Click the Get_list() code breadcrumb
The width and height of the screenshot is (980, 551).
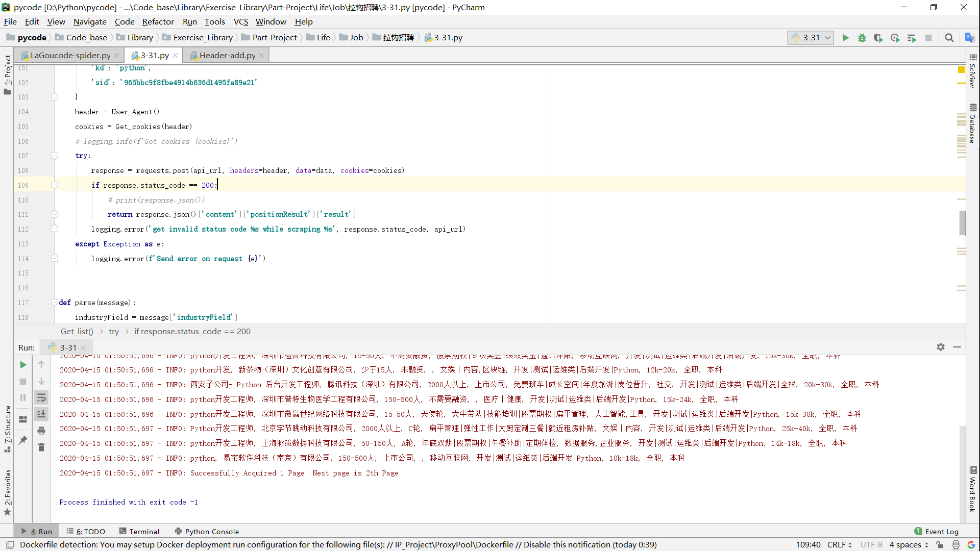tap(77, 332)
